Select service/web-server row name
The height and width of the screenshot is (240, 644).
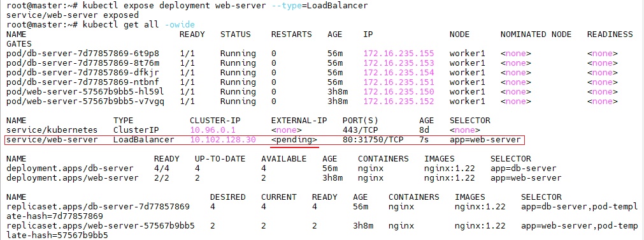pyautogui.click(x=52, y=140)
